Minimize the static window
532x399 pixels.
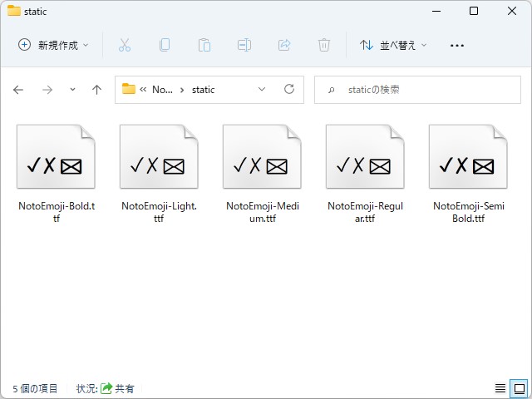click(x=436, y=11)
